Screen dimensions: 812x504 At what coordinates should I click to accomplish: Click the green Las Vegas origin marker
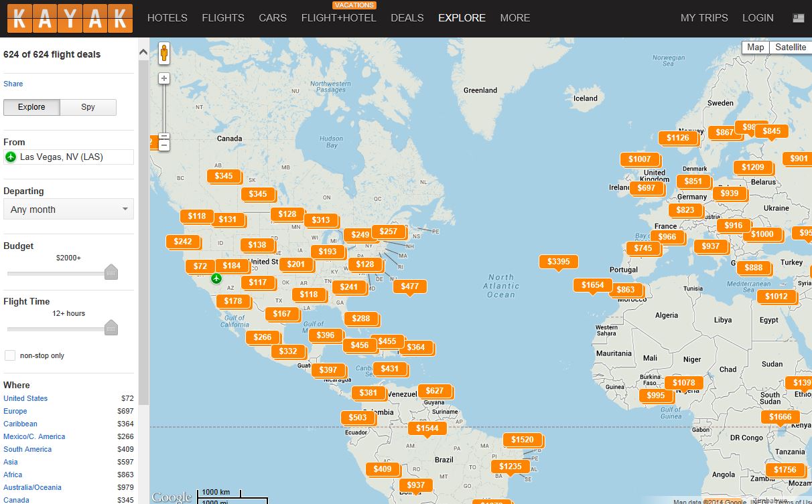tap(216, 278)
